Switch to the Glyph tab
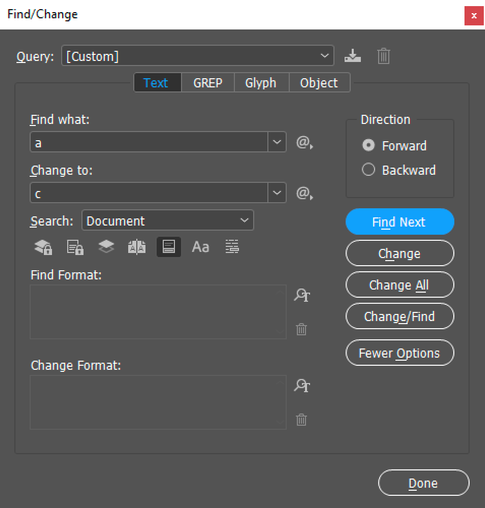The width and height of the screenshot is (485, 508). 261,83
